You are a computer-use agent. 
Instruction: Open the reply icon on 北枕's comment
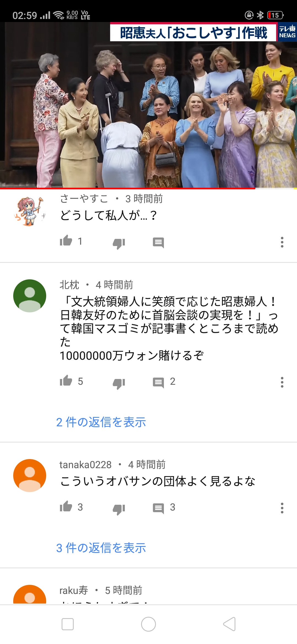(158, 383)
